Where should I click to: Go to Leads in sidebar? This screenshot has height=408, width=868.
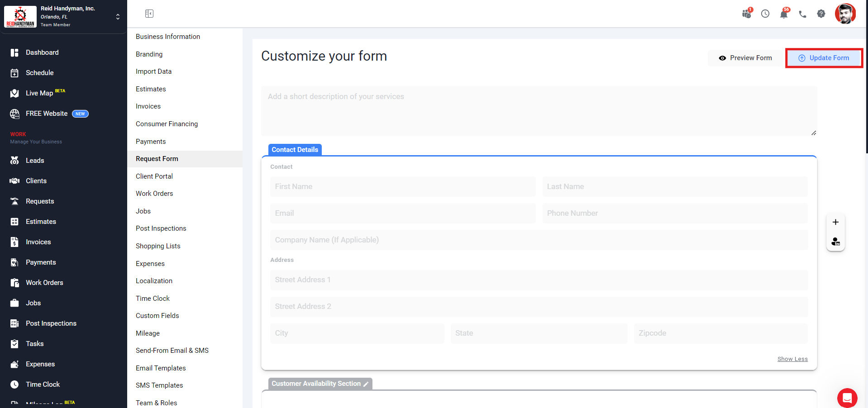(x=35, y=161)
